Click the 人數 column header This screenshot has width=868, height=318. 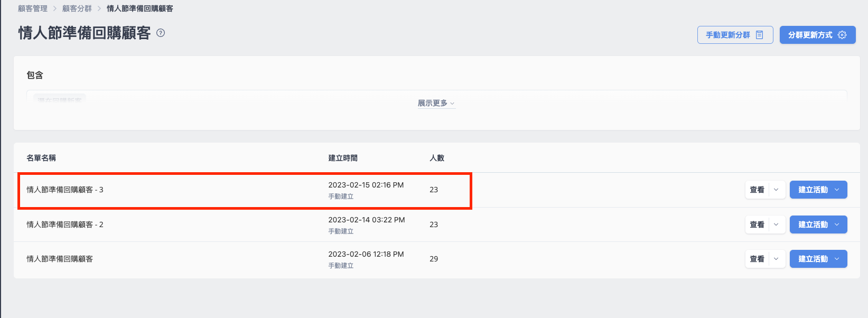[x=437, y=158]
